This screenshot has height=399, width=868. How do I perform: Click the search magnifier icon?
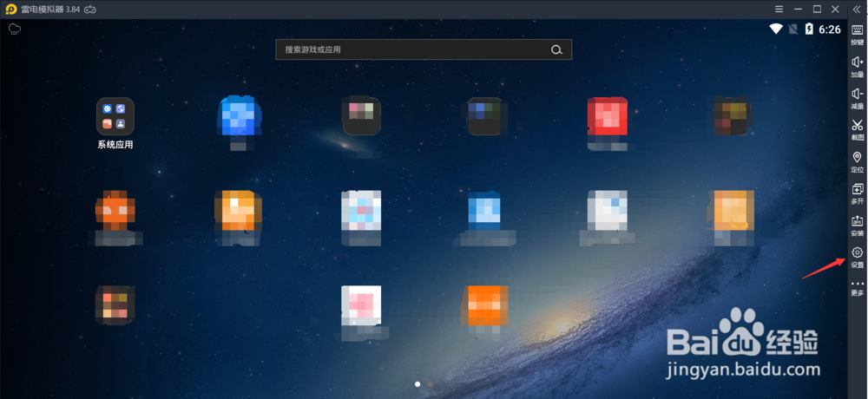(556, 49)
